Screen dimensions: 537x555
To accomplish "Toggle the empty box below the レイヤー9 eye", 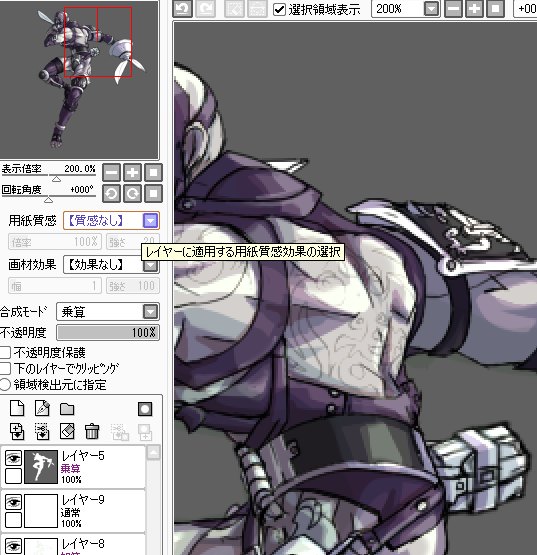I will [x=13, y=520].
